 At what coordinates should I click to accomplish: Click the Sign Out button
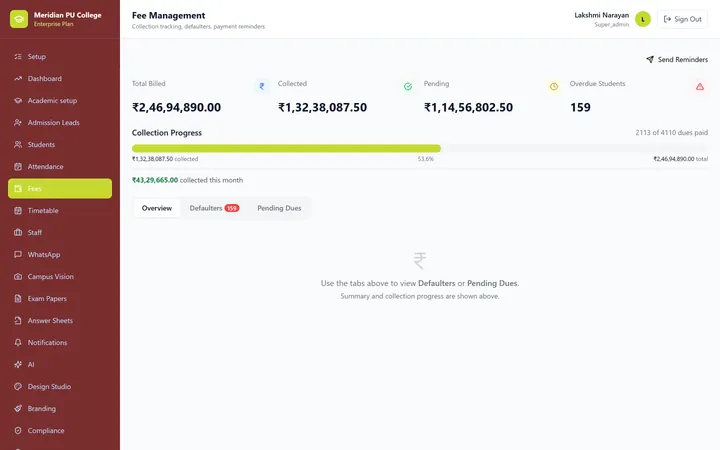(682, 19)
